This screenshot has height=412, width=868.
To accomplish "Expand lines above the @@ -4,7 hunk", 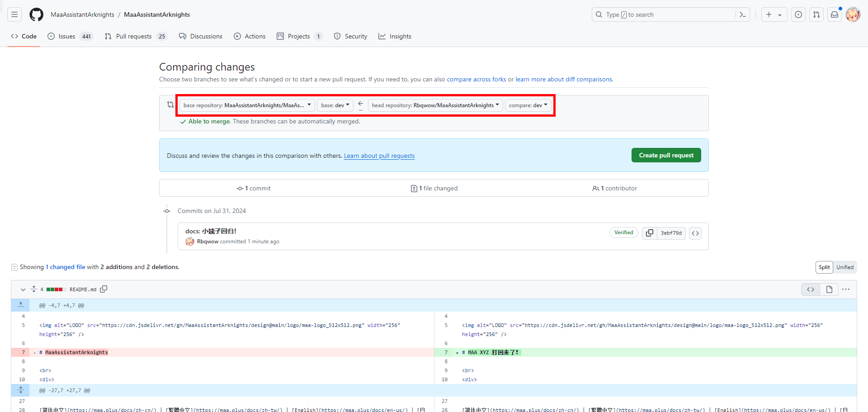I will click(x=20, y=305).
